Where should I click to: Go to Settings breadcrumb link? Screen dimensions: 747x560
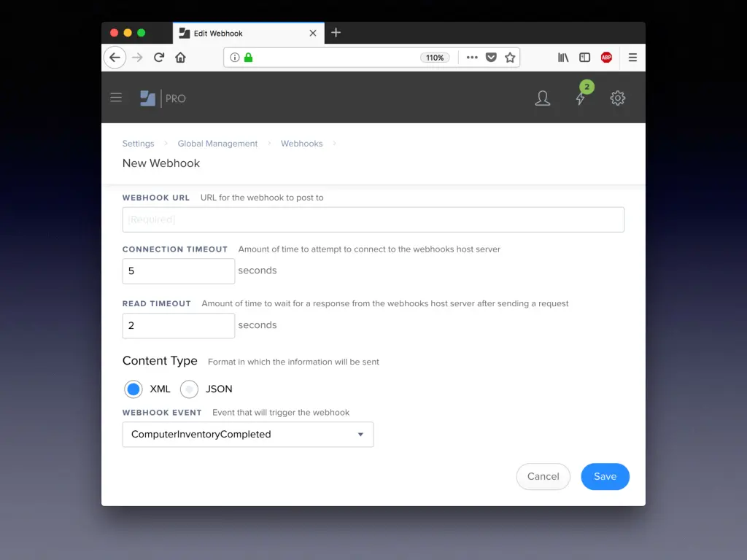(x=138, y=144)
